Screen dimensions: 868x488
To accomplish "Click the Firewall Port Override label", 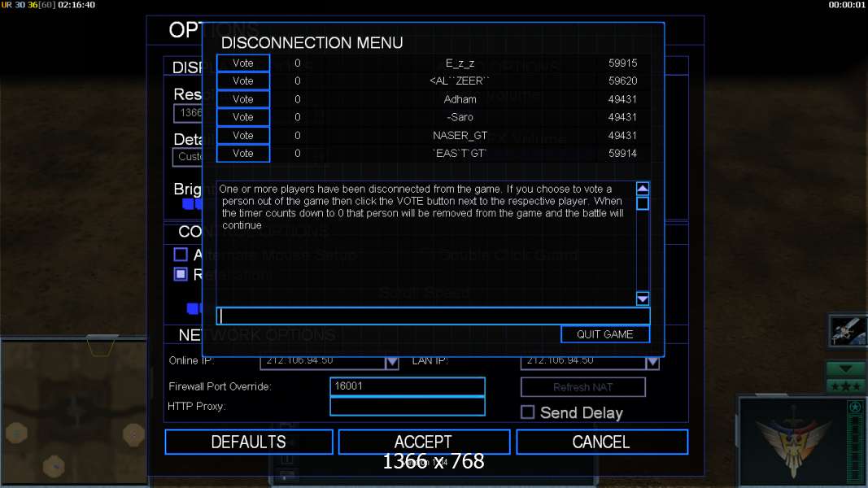I will 220,387.
